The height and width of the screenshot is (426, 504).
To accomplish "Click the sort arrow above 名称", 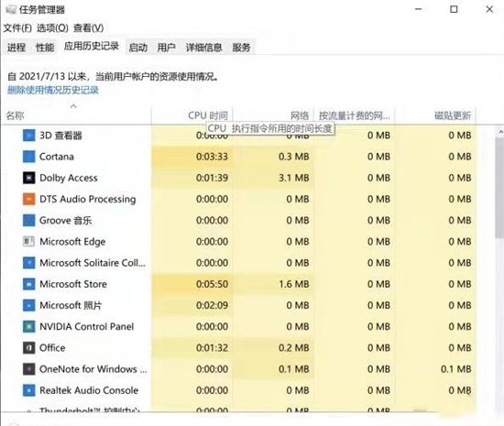I will pyautogui.click(x=73, y=105).
